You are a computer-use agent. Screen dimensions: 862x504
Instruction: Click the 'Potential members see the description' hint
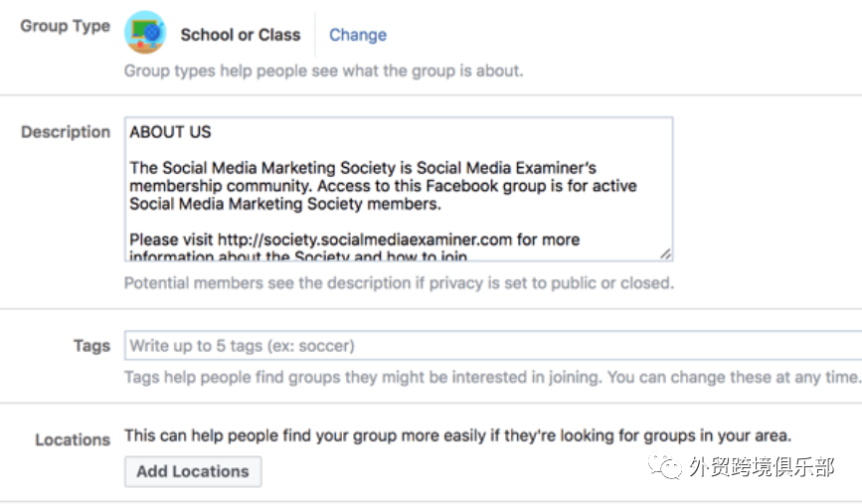pos(399,283)
